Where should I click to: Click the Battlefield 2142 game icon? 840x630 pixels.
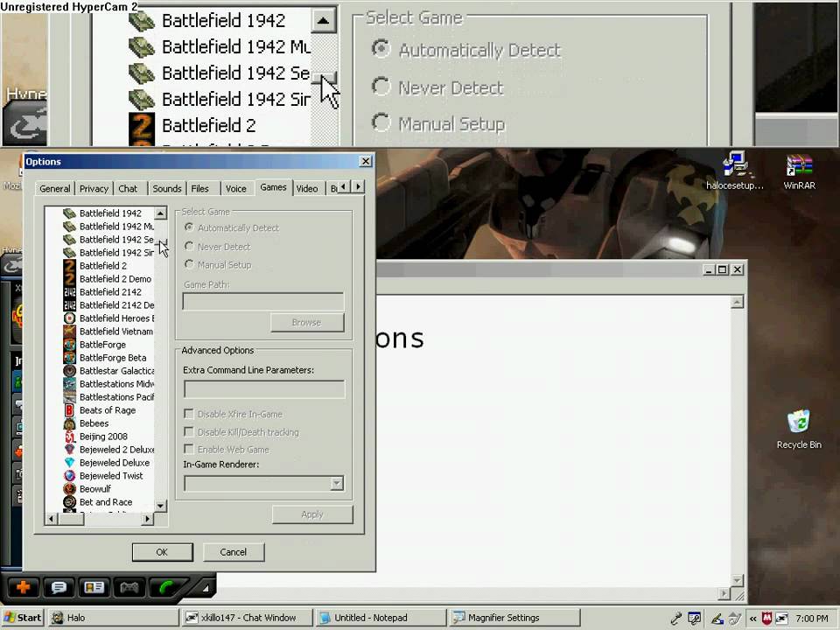(70, 292)
